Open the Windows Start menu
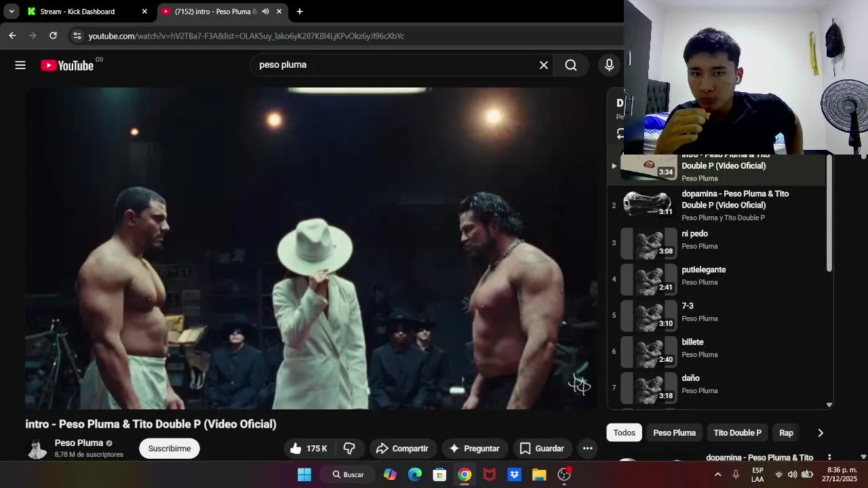The image size is (868, 488). pos(304,474)
